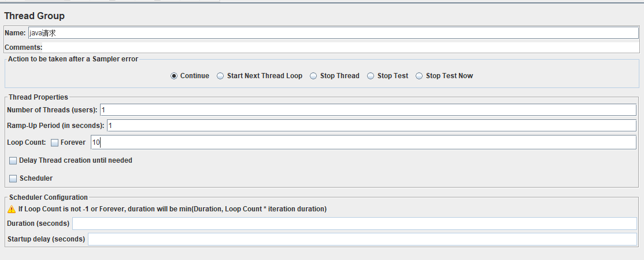The height and width of the screenshot is (260, 644).
Task: Select Start Next Thread Loop option
Action: [x=220, y=76]
